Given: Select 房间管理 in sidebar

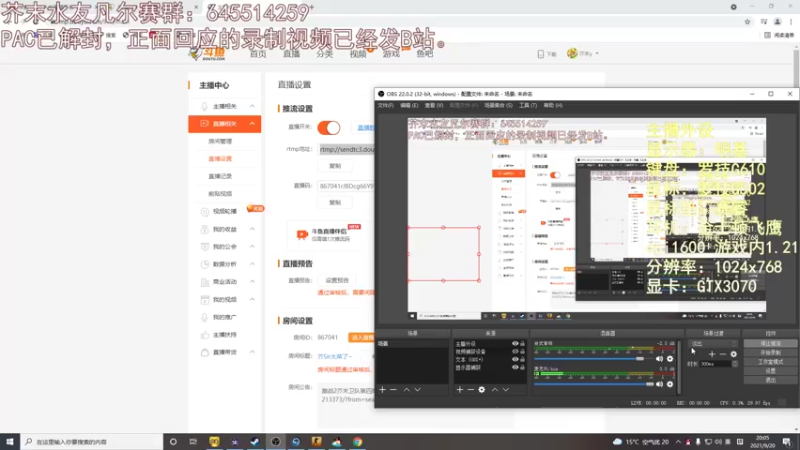Looking at the screenshot, I should pyautogui.click(x=220, y=141).
